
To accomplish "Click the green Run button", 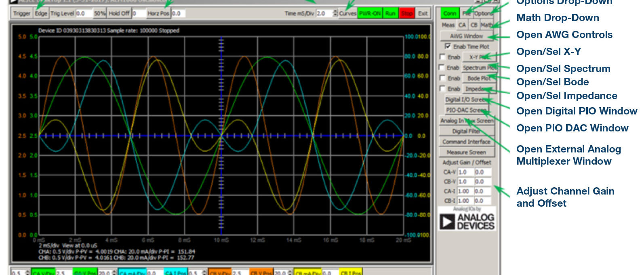I will [x=390, y=13].
